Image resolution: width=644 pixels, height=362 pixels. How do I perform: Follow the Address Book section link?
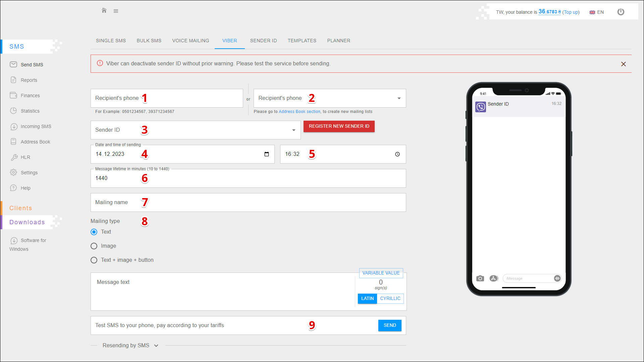click(299, 112)
